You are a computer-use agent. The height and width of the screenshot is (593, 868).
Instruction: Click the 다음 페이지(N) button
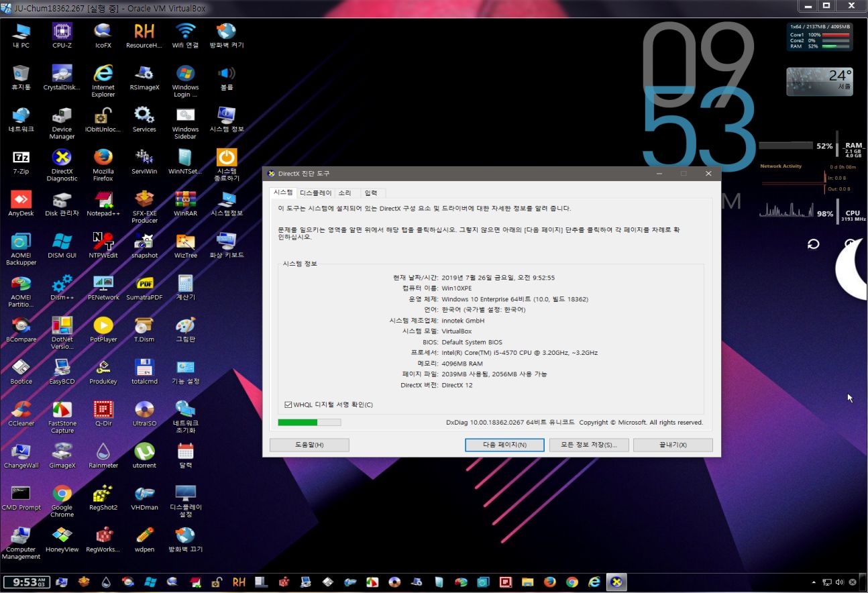pyautogui.click(x=504, y=445)
